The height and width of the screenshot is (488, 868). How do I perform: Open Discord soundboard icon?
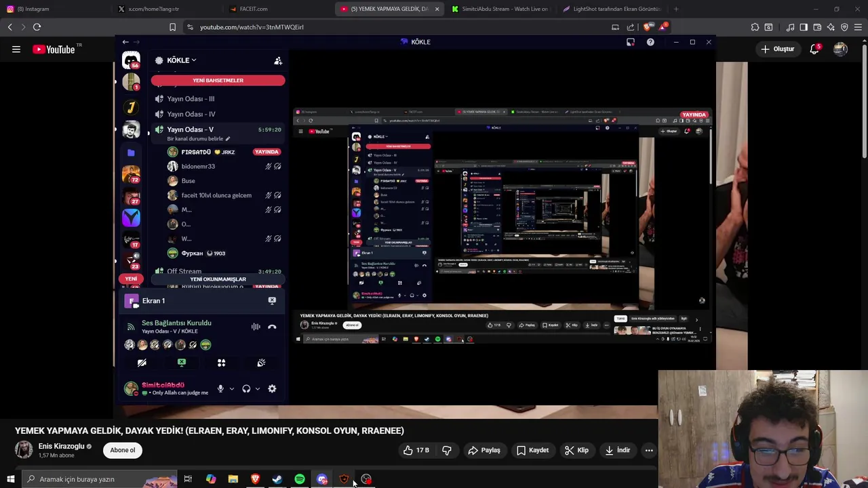[261, 363]
